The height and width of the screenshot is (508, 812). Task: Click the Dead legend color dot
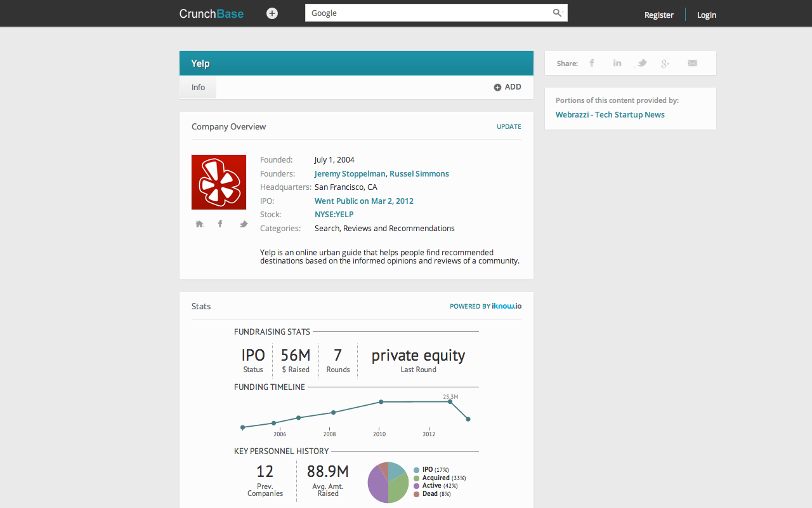pyautogui.click(x=416, y=494)
